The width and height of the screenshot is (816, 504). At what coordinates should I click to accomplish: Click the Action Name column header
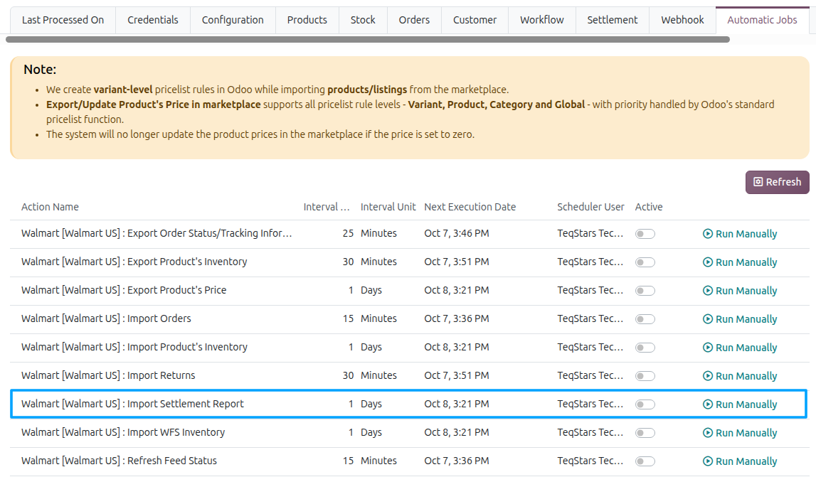pos(50,207)
